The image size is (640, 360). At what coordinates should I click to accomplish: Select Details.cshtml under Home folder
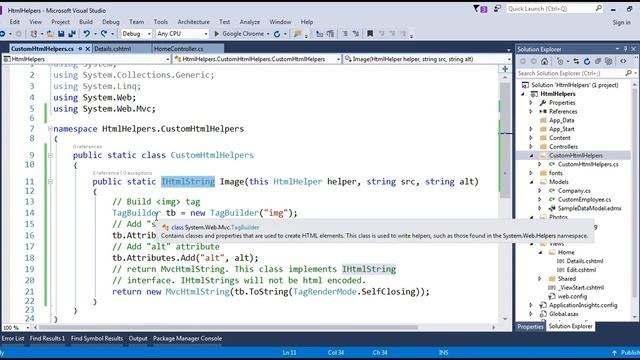click(584, 261)
